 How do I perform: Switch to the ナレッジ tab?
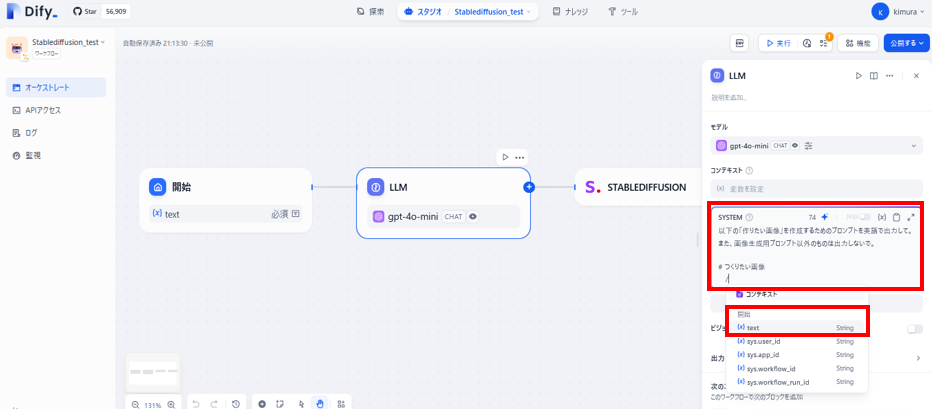coord(569,11)
